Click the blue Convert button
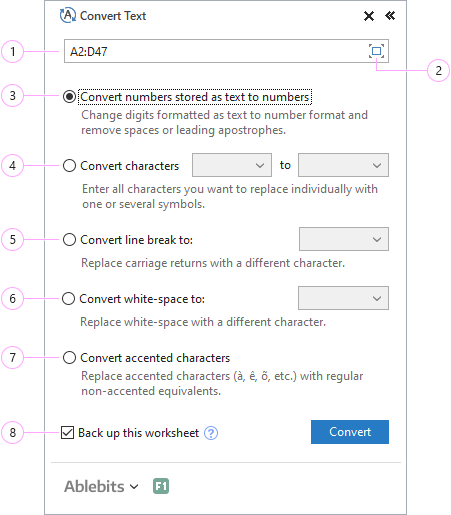 [350, 432]
